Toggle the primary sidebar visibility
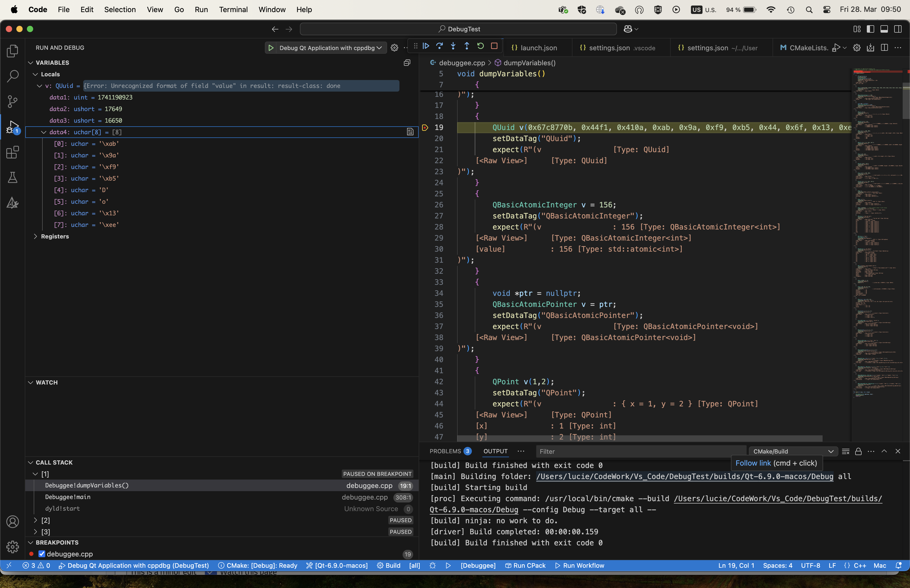 pos(870,29)
